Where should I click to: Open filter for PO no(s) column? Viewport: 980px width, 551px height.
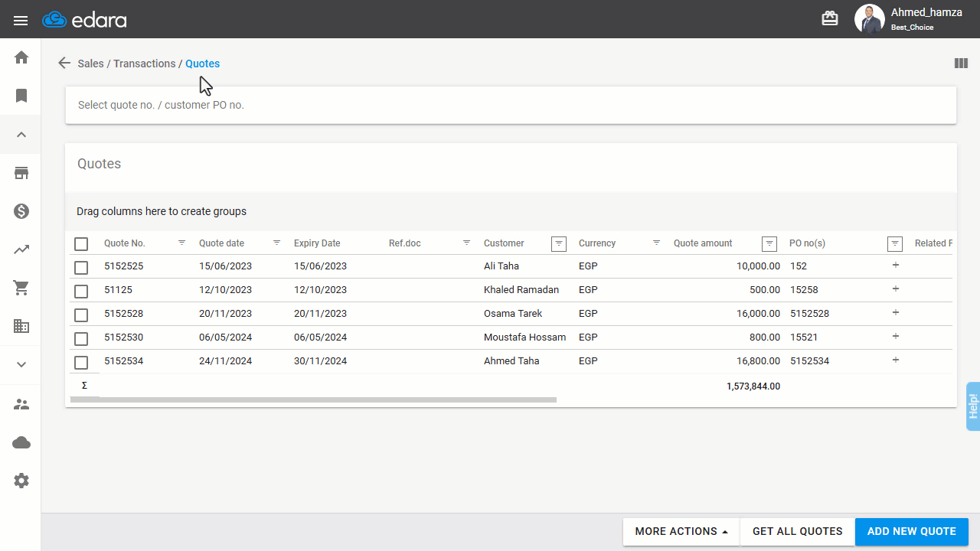point(895,243)
